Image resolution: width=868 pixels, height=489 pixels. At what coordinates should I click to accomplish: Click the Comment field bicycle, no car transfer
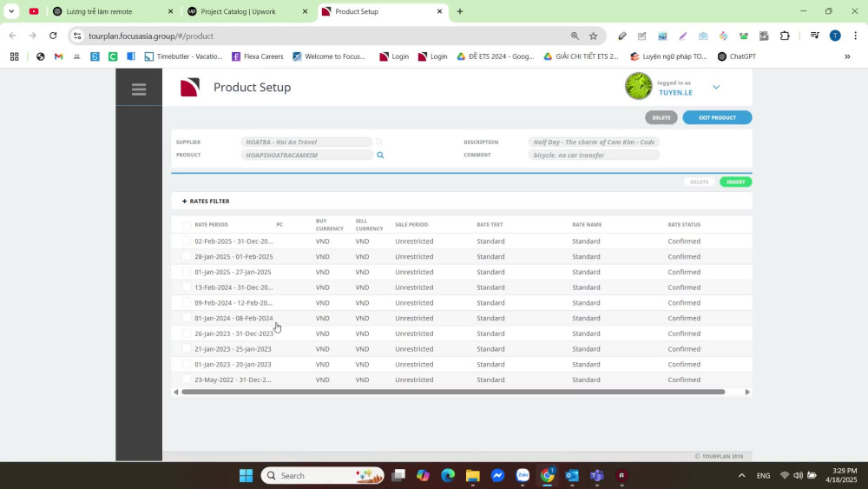coord(594,155)
